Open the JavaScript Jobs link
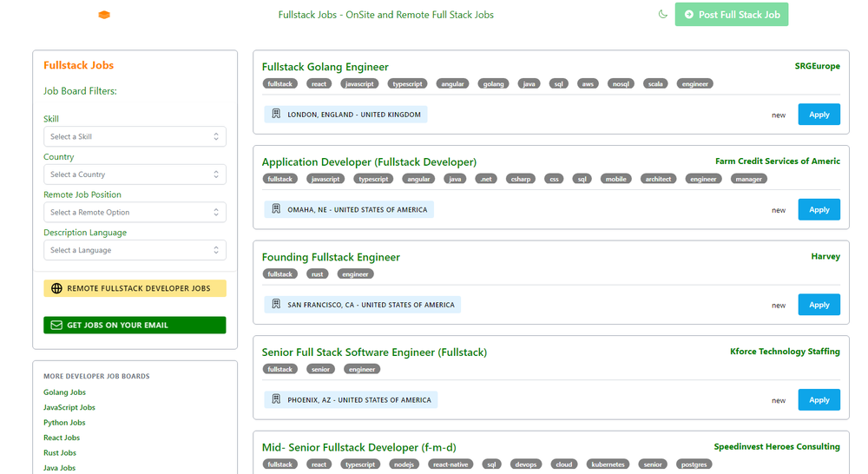Screen dimensions: 868x474 pos(69,407)
